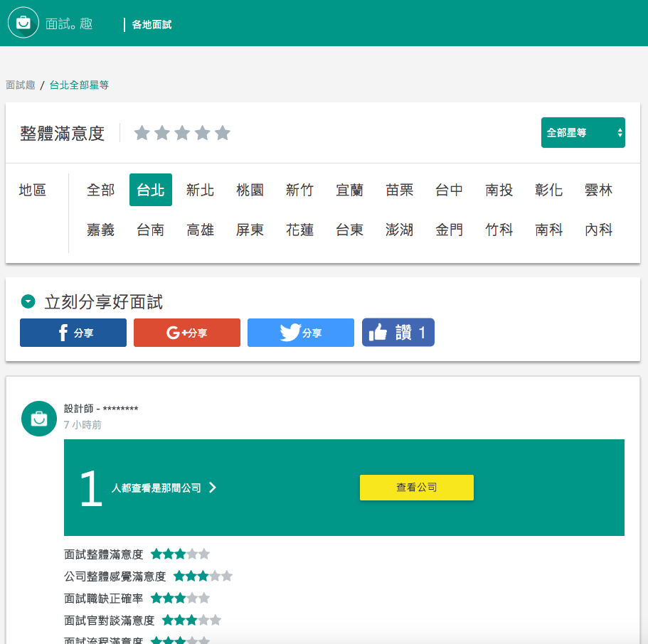This screenshot has width=648, height=644.
Task: Select region 新竹
Action: coord(299,190)
